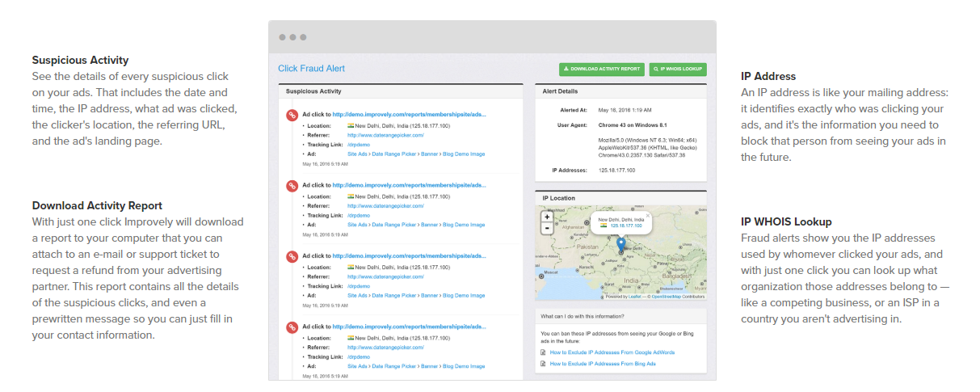Click the third red suspicious click icon
Viewport: 980px width, 392px height.
292,256
